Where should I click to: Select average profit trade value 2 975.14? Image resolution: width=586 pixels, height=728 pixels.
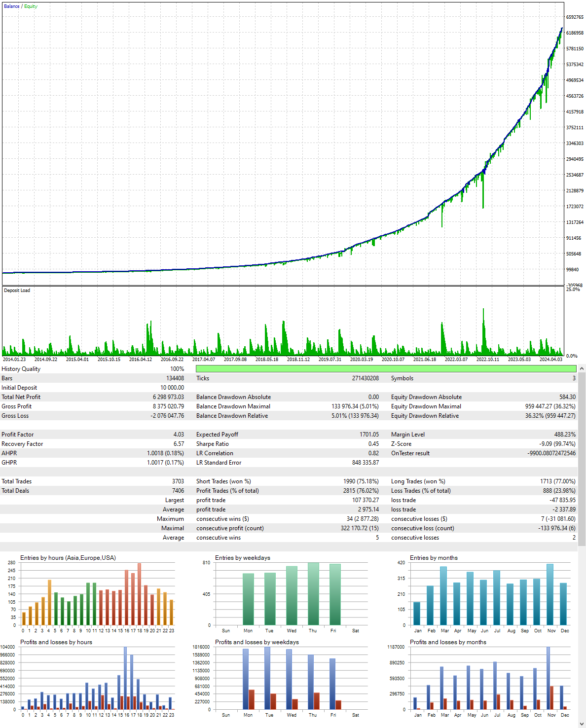(x=368, y=510)
